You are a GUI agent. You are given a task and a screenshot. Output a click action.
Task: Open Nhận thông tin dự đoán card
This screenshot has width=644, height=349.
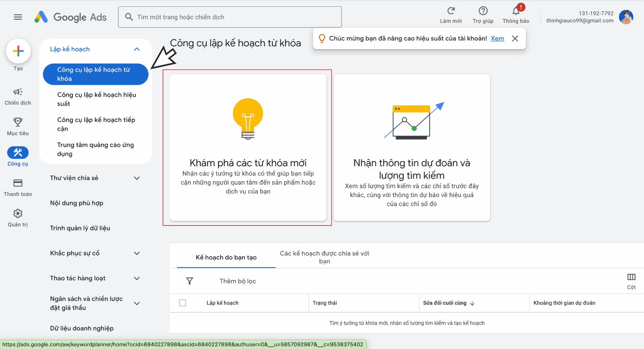tap(412, 148)
